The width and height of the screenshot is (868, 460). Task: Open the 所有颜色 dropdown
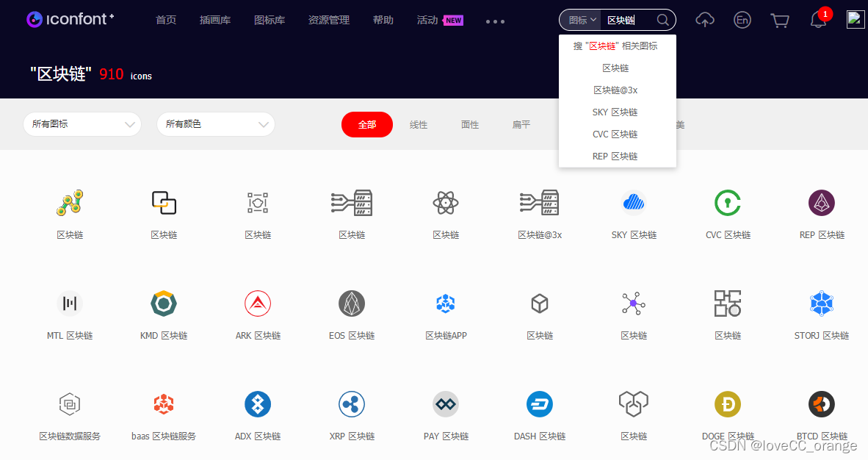(x=216, y=124)
